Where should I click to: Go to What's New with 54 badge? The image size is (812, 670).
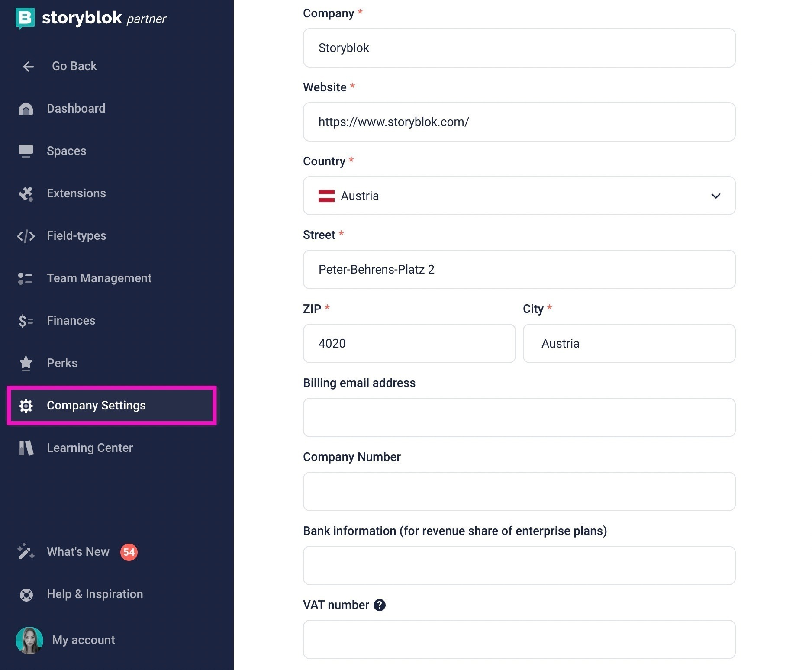[x=77, y=552]
